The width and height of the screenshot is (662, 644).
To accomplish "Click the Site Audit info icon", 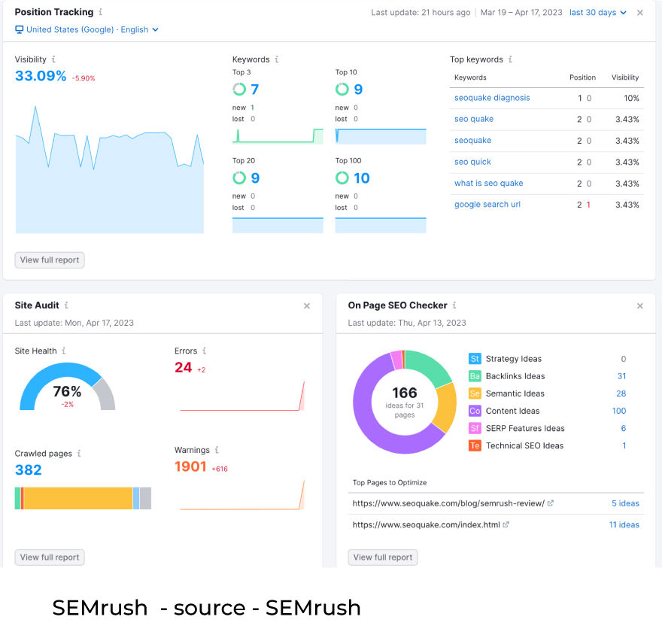I will [x=66, y=305].
